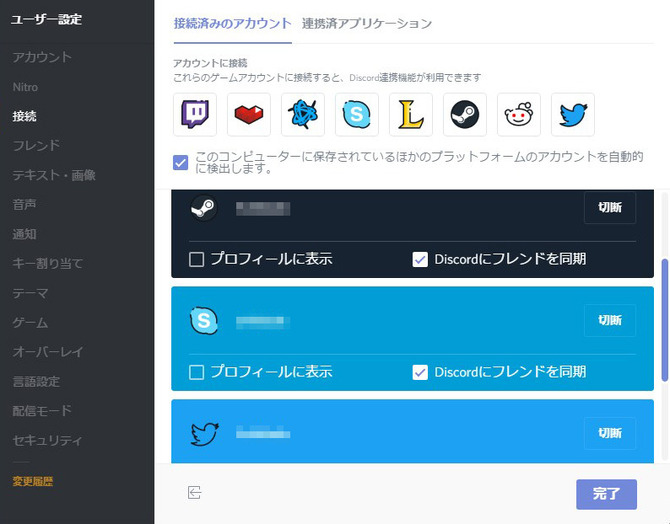The width and height of the screenshot is (670, 524).
Task: Click the Skype icon in the connection row
Action: tap(357, 115)
